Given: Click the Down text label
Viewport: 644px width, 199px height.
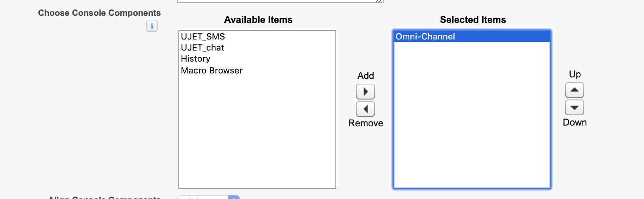Looking at the screenshot, I should point(575,122).
